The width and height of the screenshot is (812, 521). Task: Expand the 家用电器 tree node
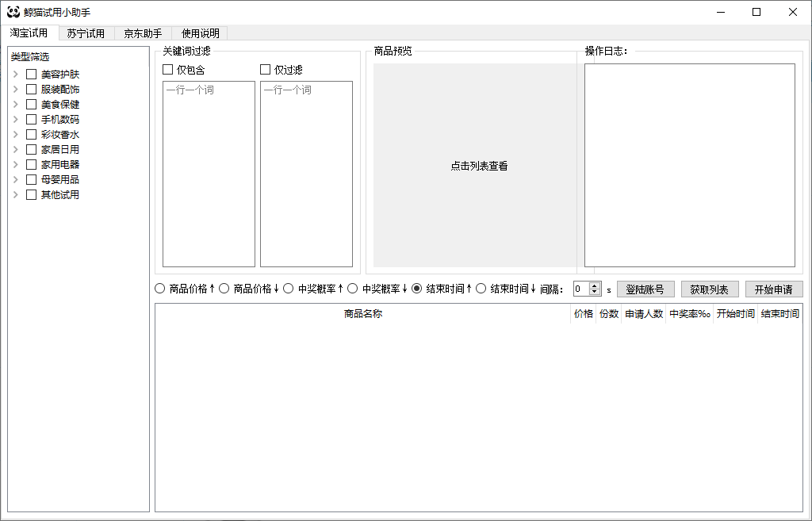coord(16,164)
